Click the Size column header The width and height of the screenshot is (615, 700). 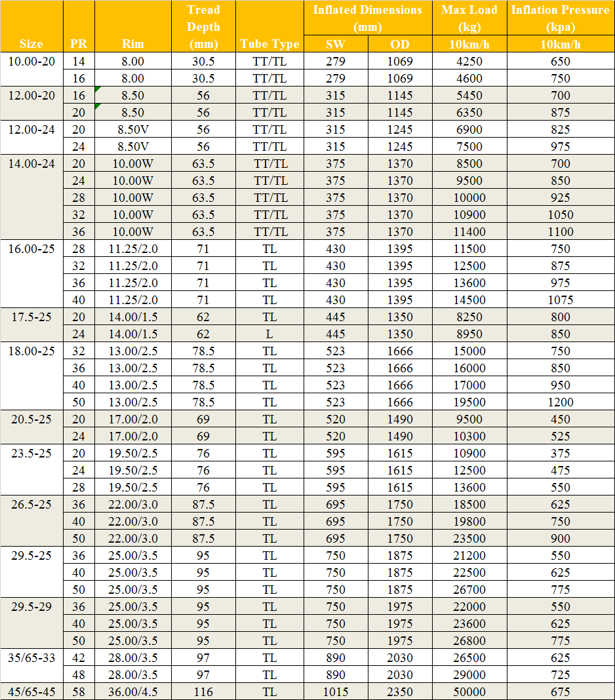[x=31, y=44]
